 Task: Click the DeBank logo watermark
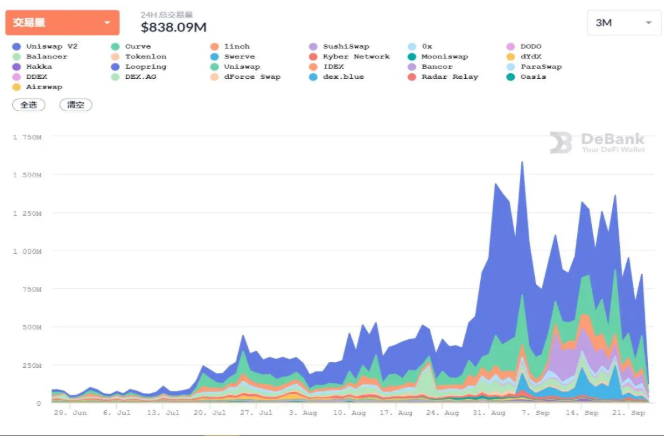tap(598, 142)
